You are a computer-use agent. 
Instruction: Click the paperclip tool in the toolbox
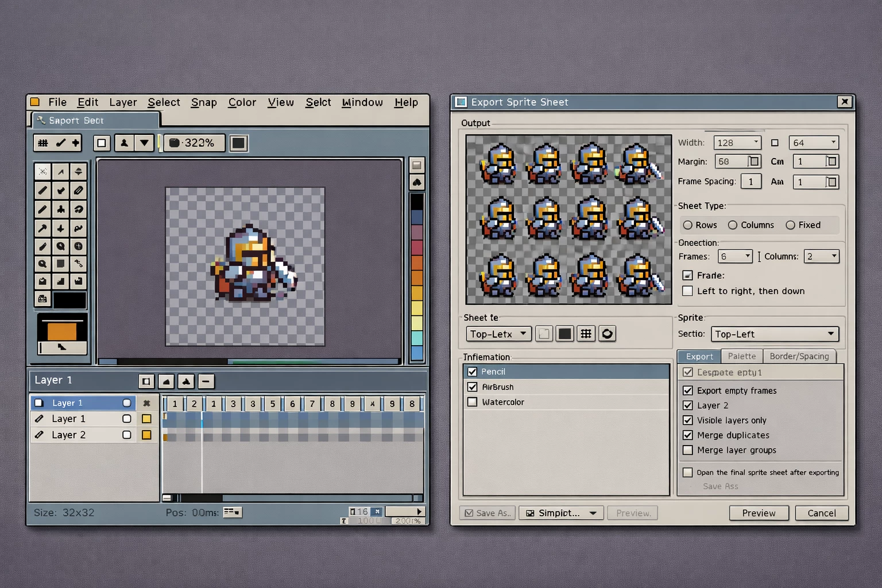(x=79, y=191)
